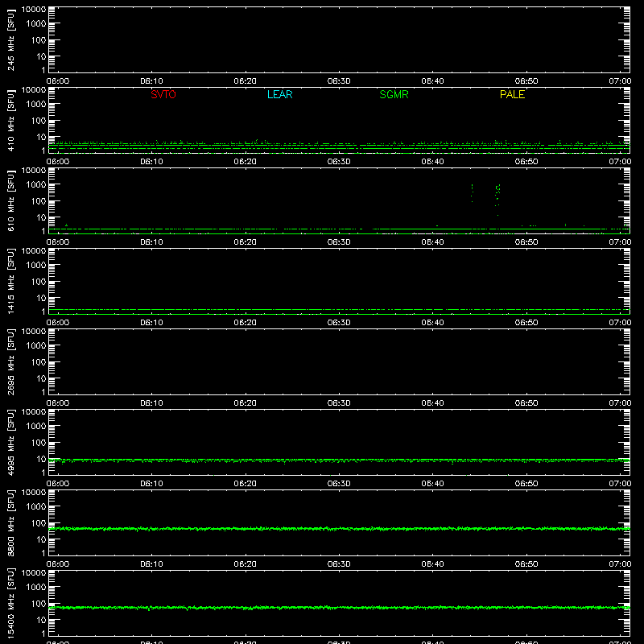644x644 pixels.
Task: Click the 06:47 burst spike in 610 MHz plot
Action: [497, 199]
